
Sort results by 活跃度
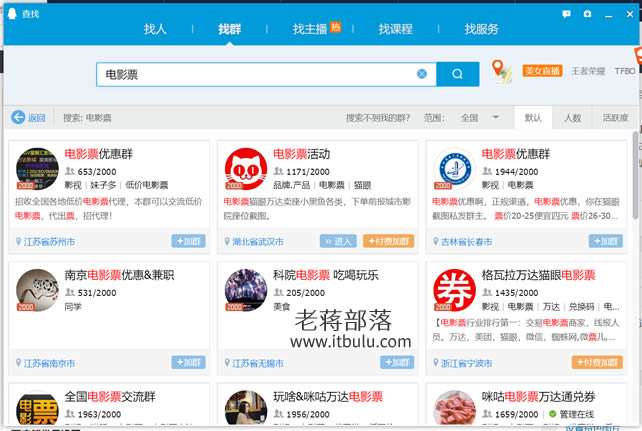[x=615, y=118]
